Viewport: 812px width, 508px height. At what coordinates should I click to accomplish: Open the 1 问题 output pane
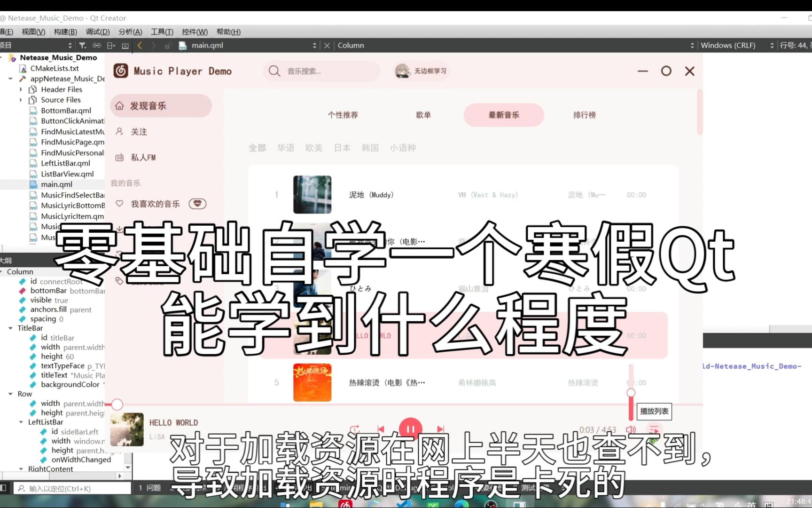[149, 488]
